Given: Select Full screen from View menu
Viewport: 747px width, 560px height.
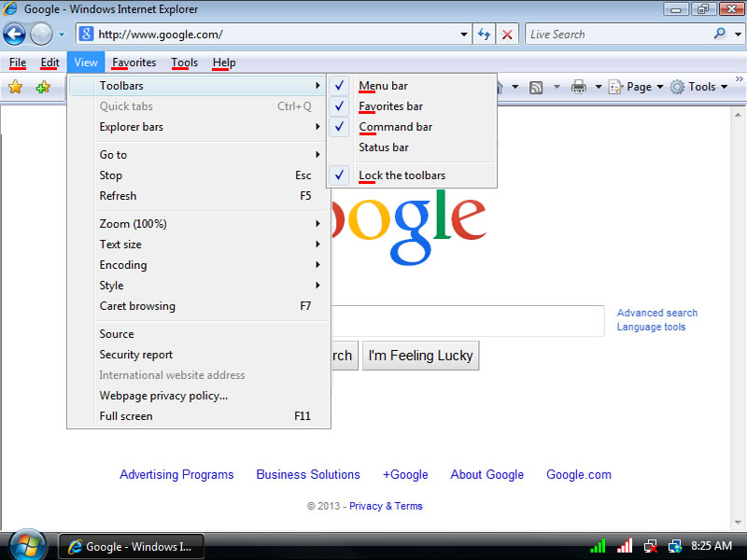Looking at the screenshot, I should (126, 416).
